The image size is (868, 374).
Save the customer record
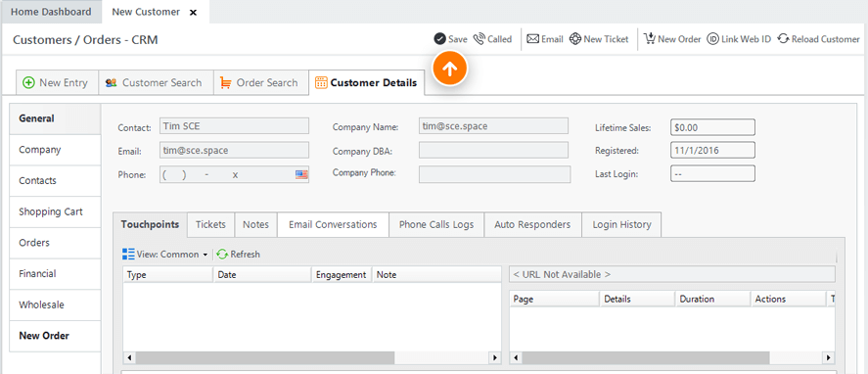pyautogui.click(x=450, y=39)
